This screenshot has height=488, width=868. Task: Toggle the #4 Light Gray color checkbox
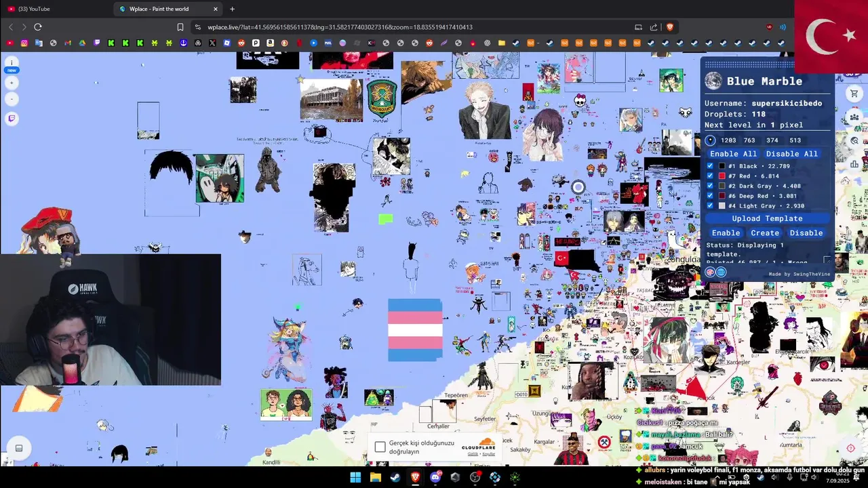coord(710,205)
